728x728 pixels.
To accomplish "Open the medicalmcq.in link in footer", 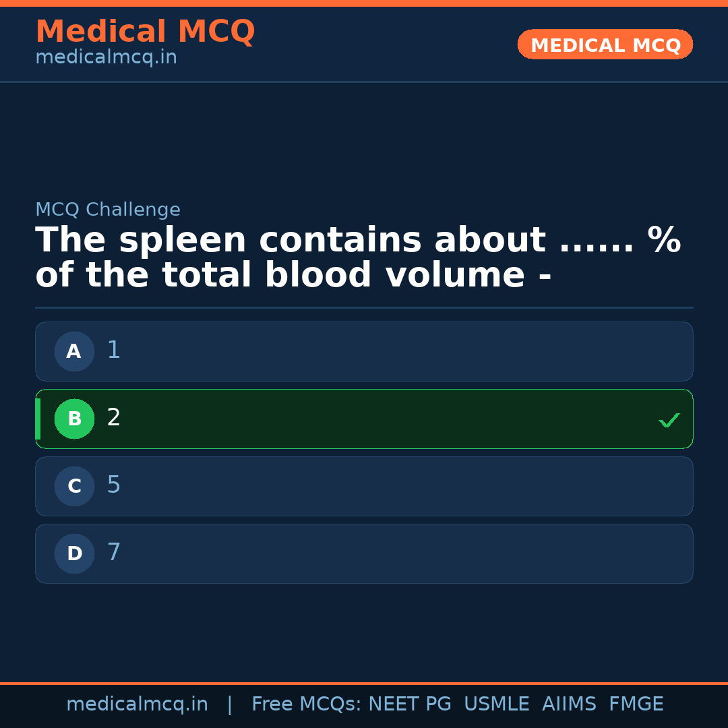I will point(137,704).
